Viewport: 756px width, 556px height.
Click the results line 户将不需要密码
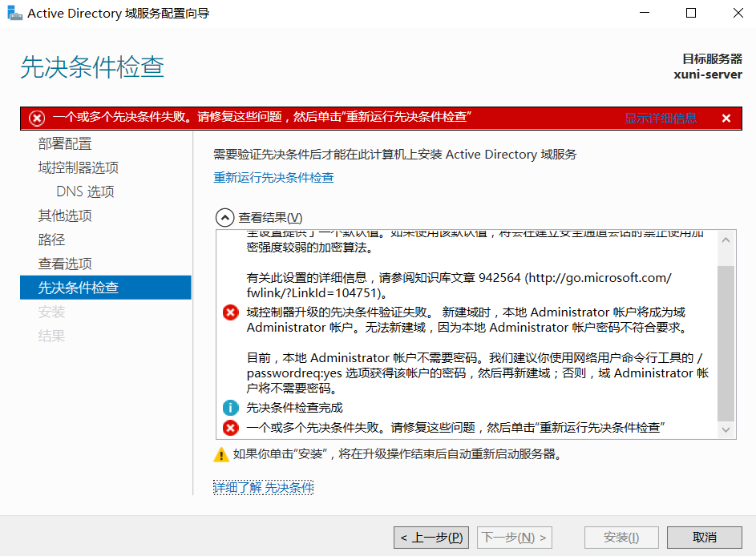coord(292,389)
